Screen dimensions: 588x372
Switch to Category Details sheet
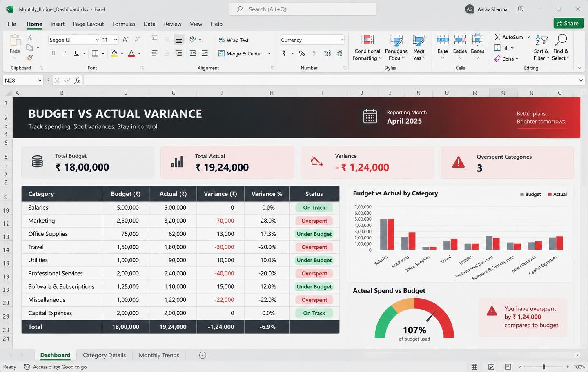pos(105,355)
